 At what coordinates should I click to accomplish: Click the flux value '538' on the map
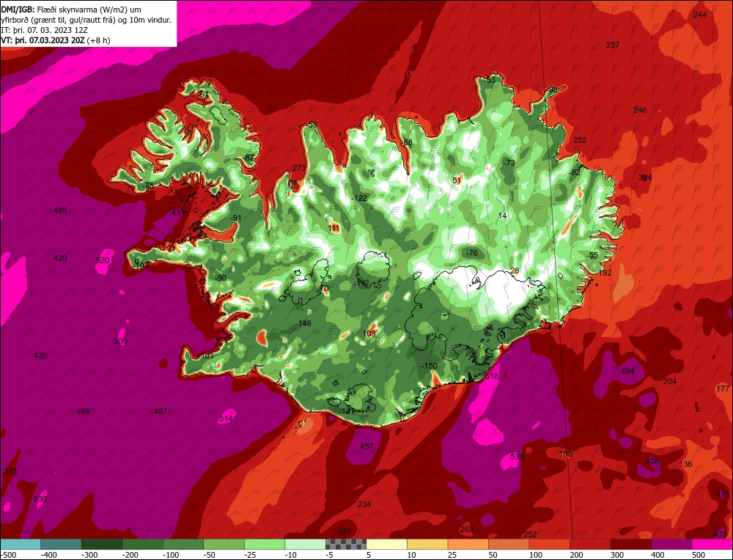[x=517, y=457]
